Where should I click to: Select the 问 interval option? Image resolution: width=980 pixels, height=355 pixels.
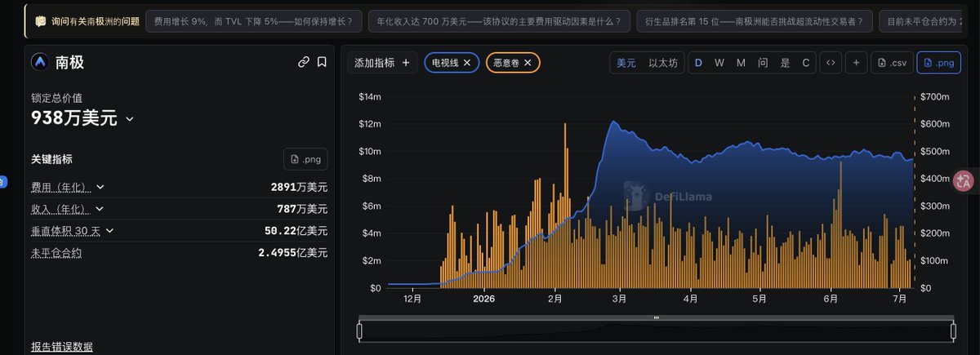coord(763,63)
